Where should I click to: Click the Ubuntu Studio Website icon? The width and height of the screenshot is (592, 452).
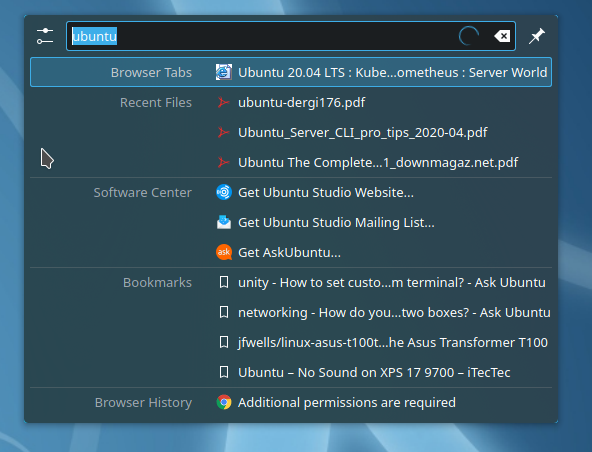coord(224,192)
